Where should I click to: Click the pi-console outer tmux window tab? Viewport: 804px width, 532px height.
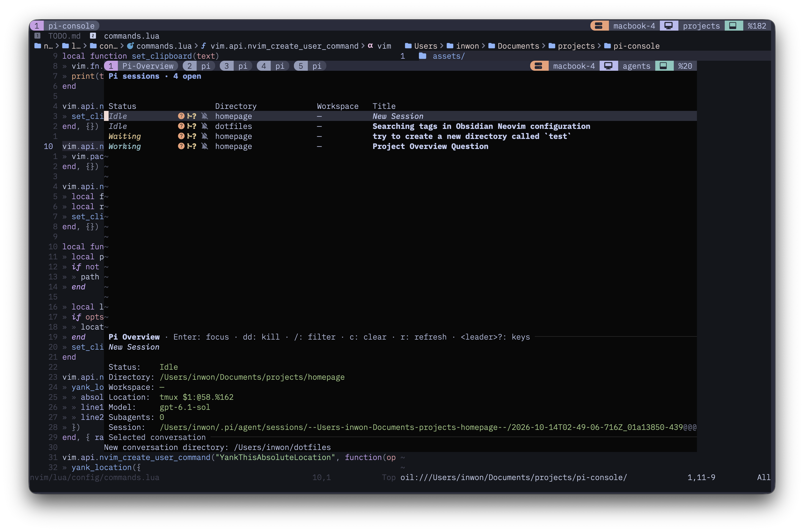point(64,25)
